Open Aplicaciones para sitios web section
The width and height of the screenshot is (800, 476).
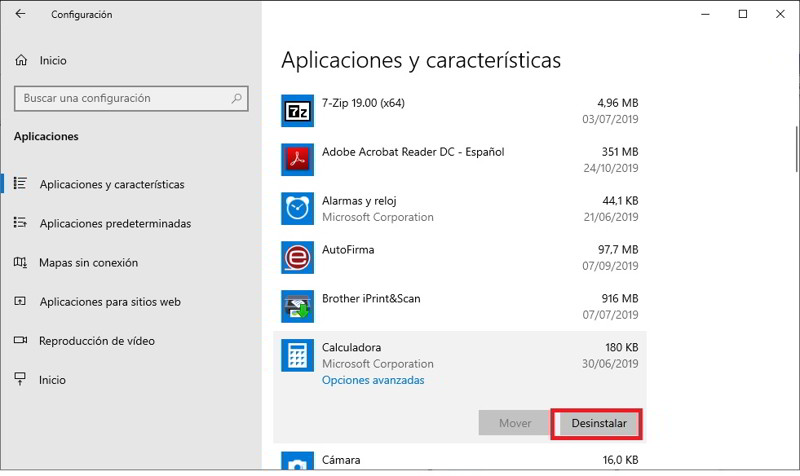[x=109, y=302]
